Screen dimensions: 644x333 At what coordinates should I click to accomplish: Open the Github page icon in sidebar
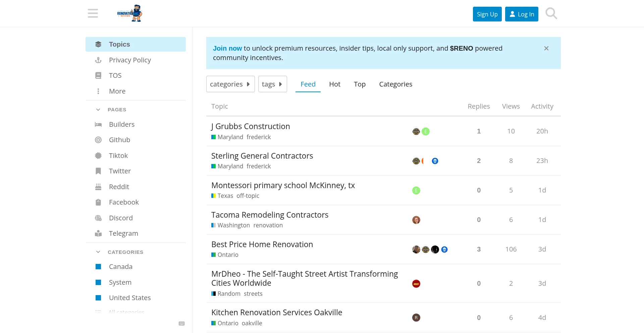click(98, 140)
